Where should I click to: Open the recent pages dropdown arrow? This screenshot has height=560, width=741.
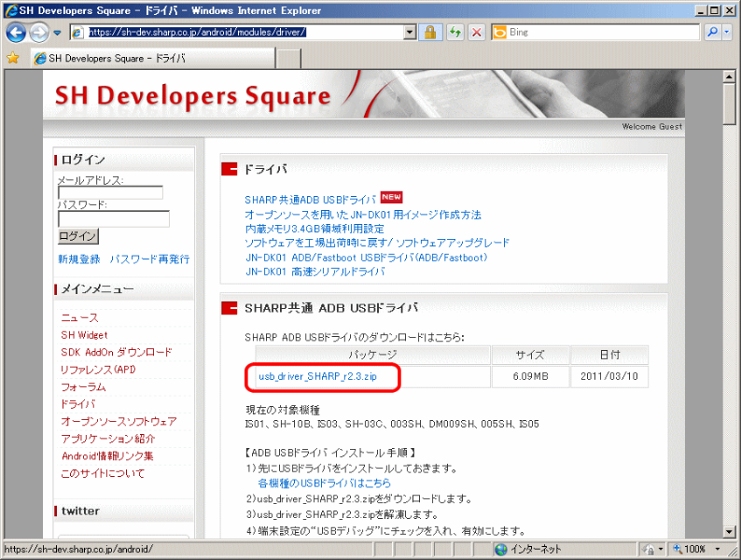point(57,33)
